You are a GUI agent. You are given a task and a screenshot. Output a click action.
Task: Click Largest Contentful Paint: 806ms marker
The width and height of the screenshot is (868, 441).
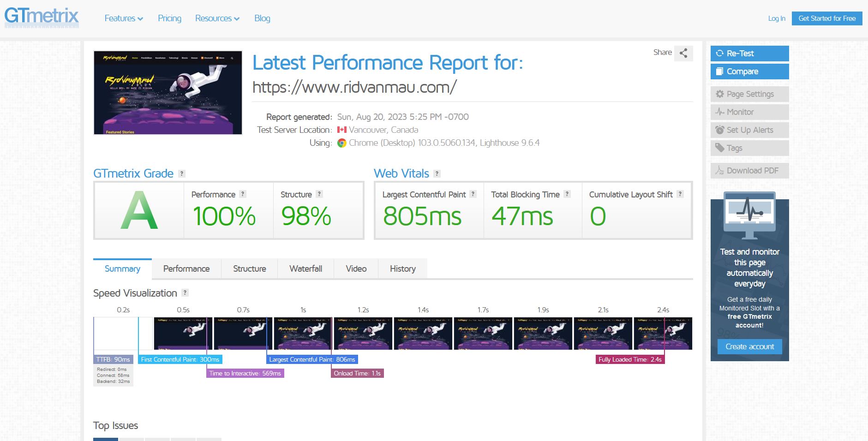click(x=312, y=359)
